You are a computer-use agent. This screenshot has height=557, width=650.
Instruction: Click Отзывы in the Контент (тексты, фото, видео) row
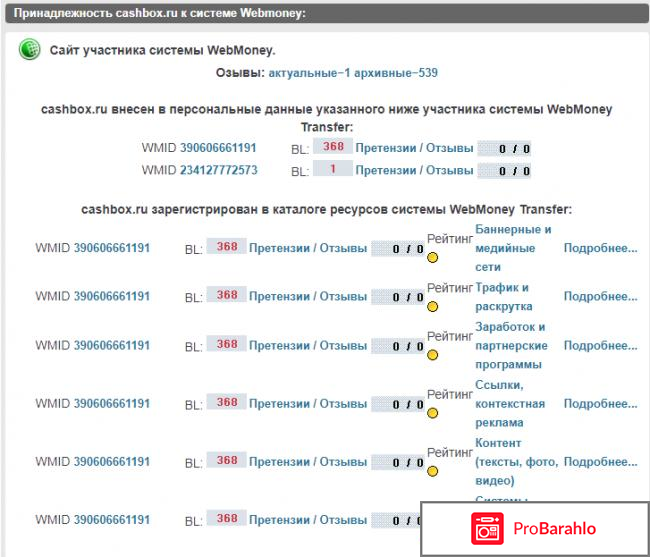coord(344,462)
